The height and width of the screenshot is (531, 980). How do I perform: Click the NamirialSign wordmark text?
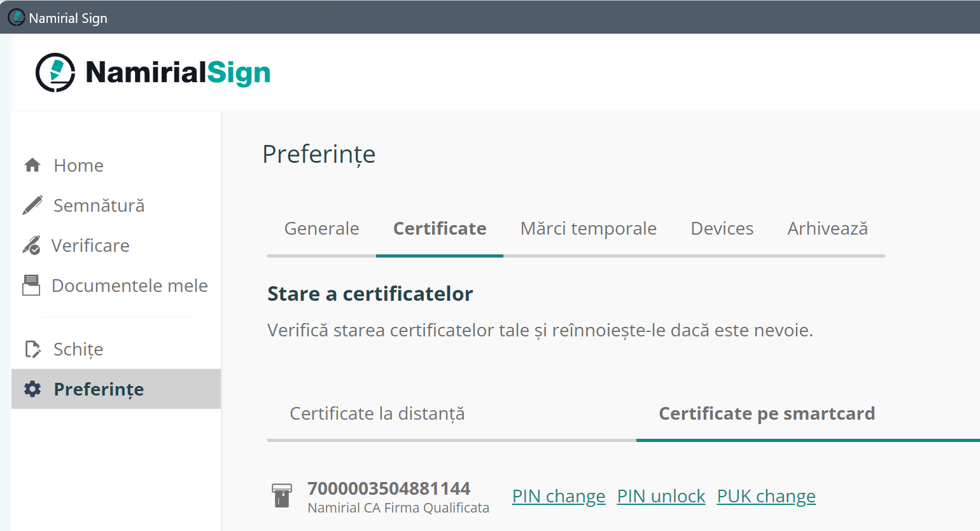pyautogui.click(x=178, y=72)
